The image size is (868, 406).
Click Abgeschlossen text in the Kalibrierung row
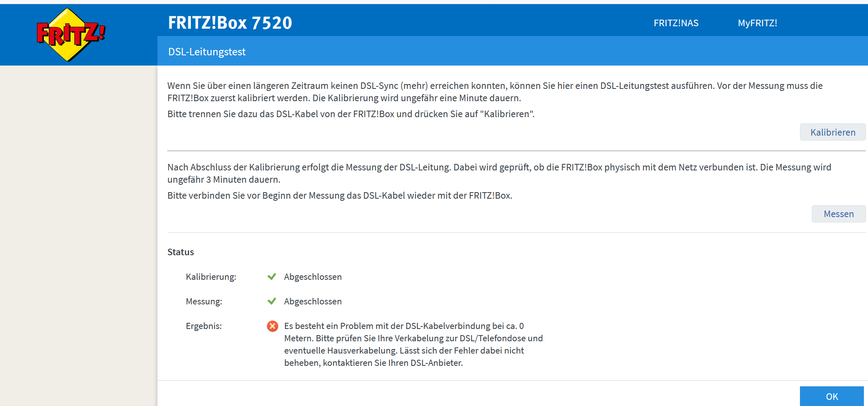(x=313, y=277)
